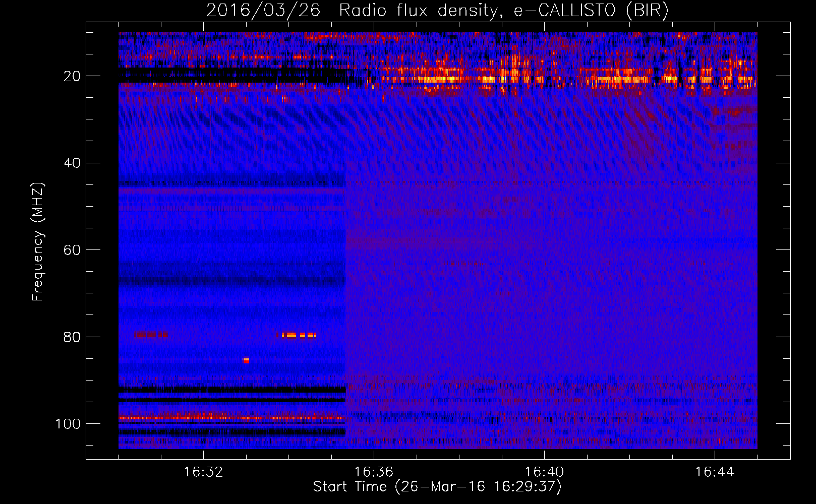
Task: Click the 20 frequency tick label
Action: 72,76
